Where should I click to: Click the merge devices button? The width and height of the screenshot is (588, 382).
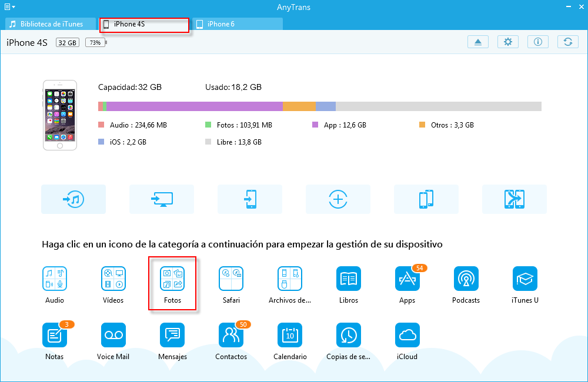click(x=514, y=199)
